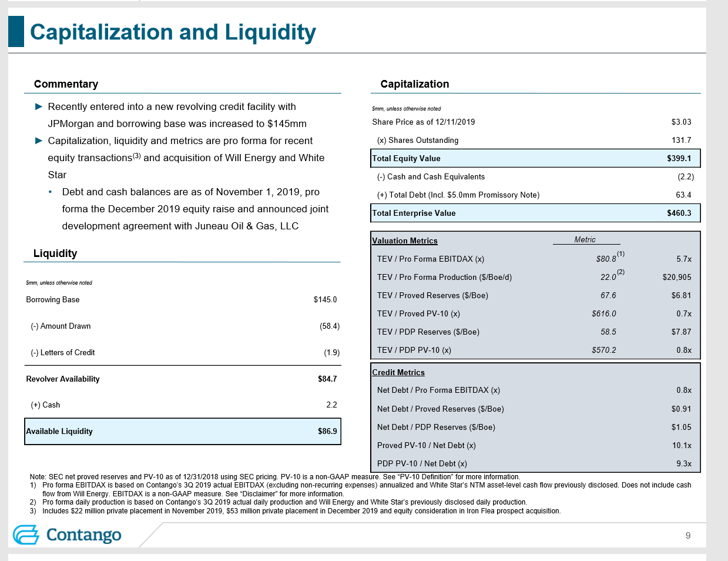Click the "TEV / PDP PV-10 (x)" label
Viewport: 728px width, 561px height.
(414, 350)
